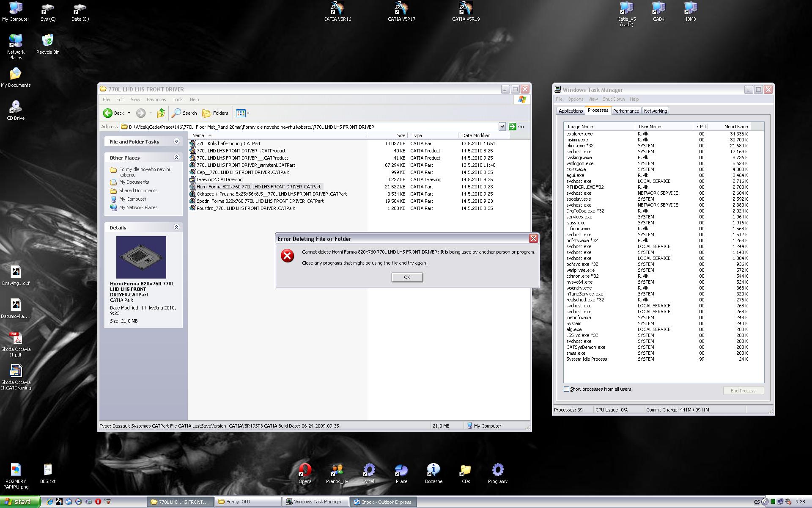
Task: Expand File and Folder Tasks panel
Action: [x=177, y=141]
